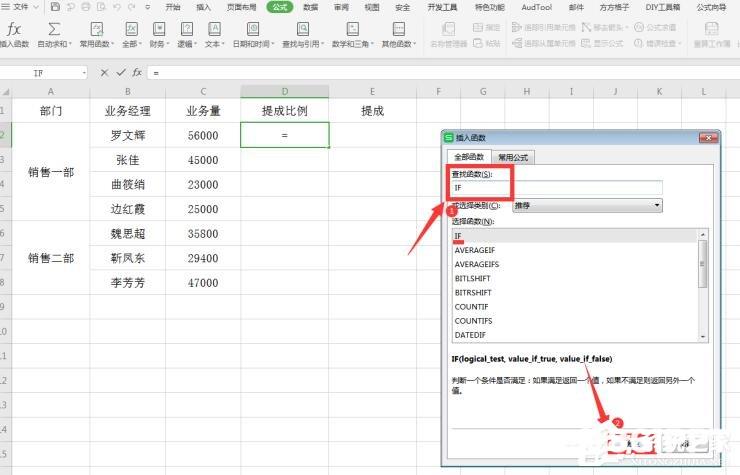Confirm formula entry with the checkmark icon
The width and height of the screenshot is (740, 475).
coord(121,72)
